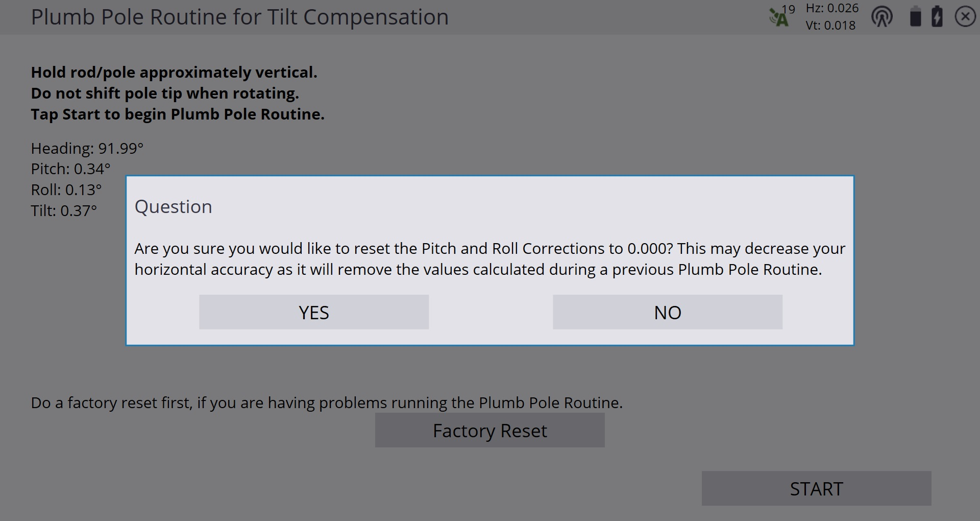
Task: Click the Hz accuracy readout
Action: pos(832,8)
